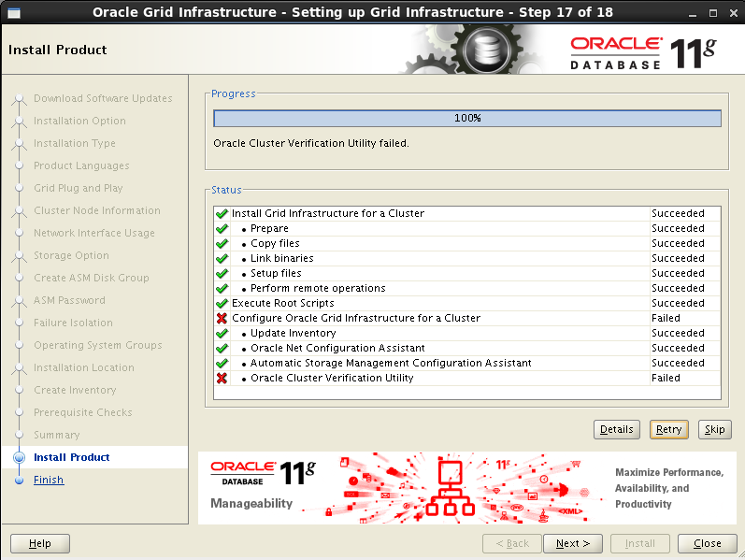Minimize the installer window
The image size is (745, 560).
tap(693, 14)
